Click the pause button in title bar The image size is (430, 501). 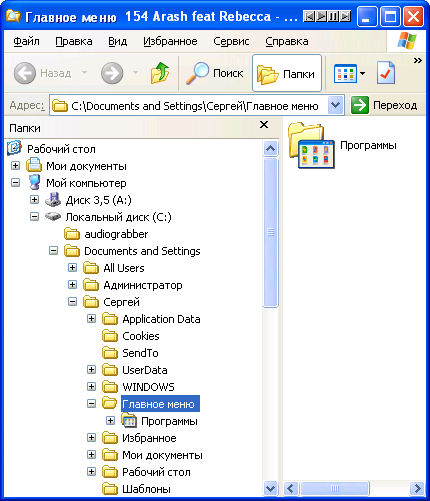(x=333, y=16)
